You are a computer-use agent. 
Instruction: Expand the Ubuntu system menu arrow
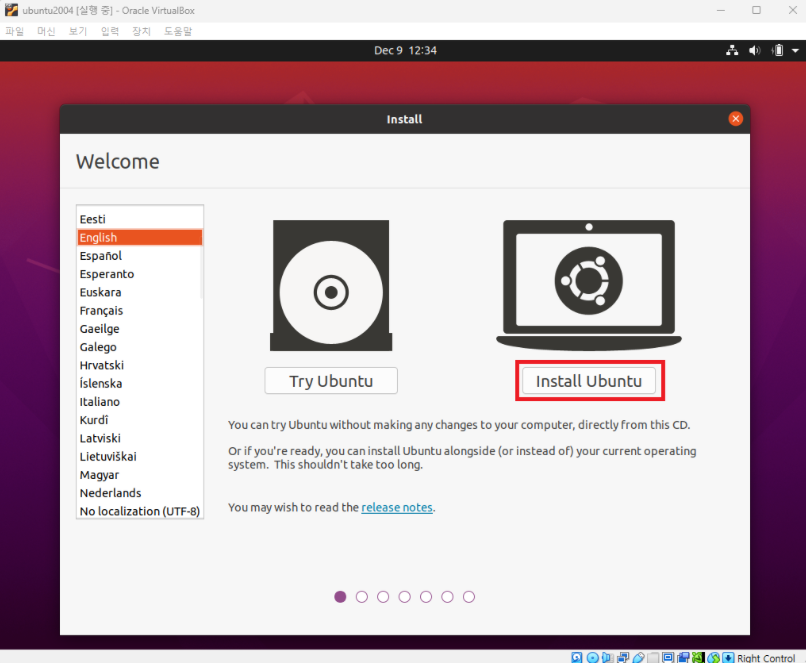(795, 51)
